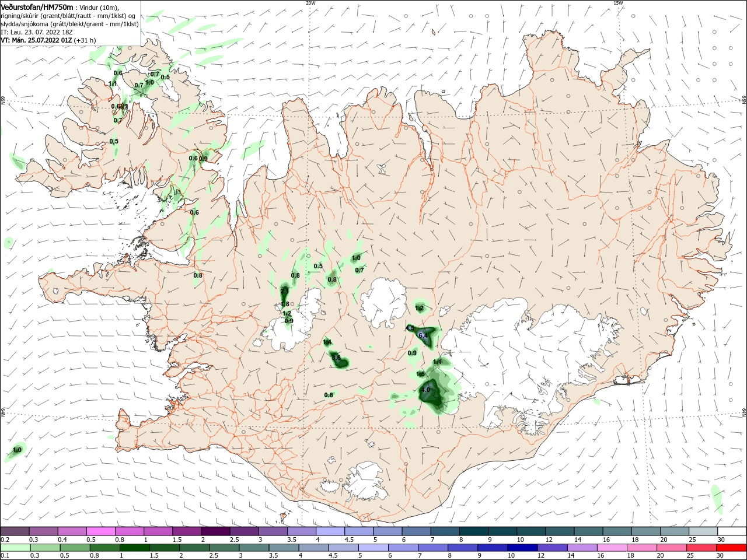Screen dimensions: 747x560
Task: Click the 0.1 label in the rain legend
Action: tap(4, 556)
